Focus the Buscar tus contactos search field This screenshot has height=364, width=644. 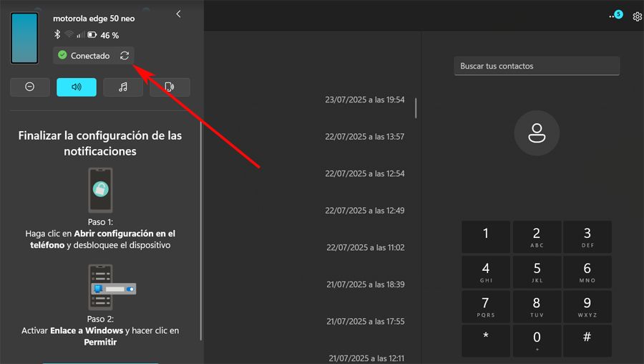point(537,66)
